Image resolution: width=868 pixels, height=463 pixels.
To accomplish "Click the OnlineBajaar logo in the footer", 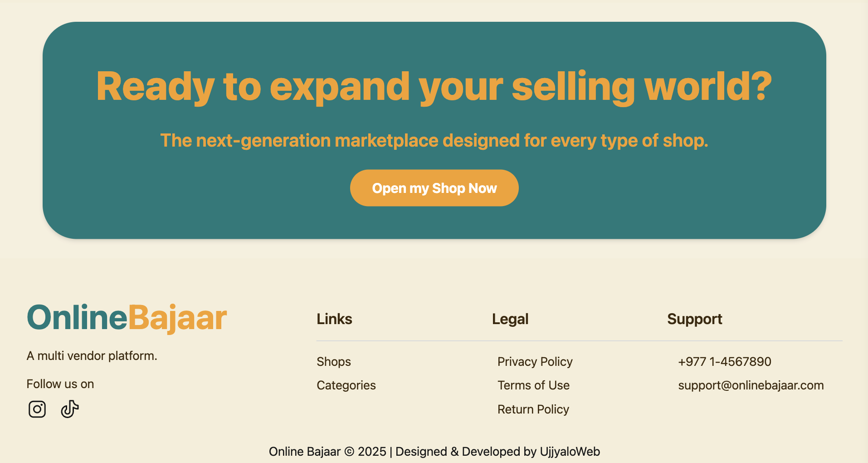I will 127,318.
